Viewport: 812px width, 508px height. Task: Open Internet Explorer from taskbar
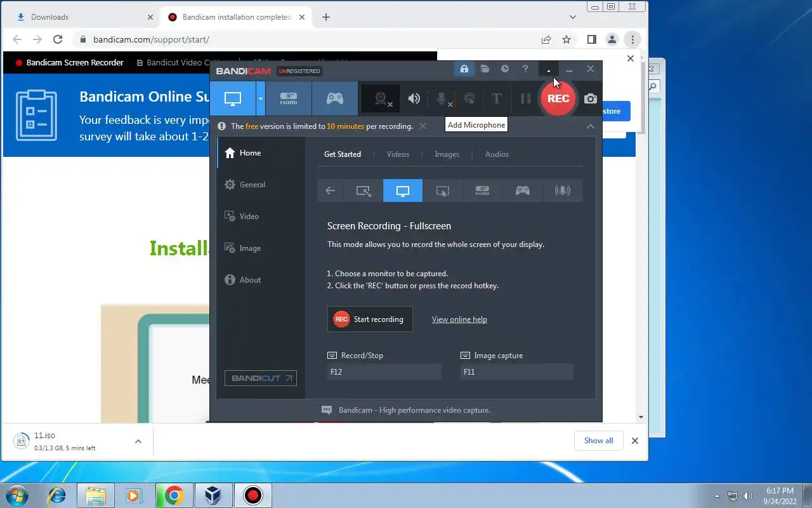click(x=57, y=495)
